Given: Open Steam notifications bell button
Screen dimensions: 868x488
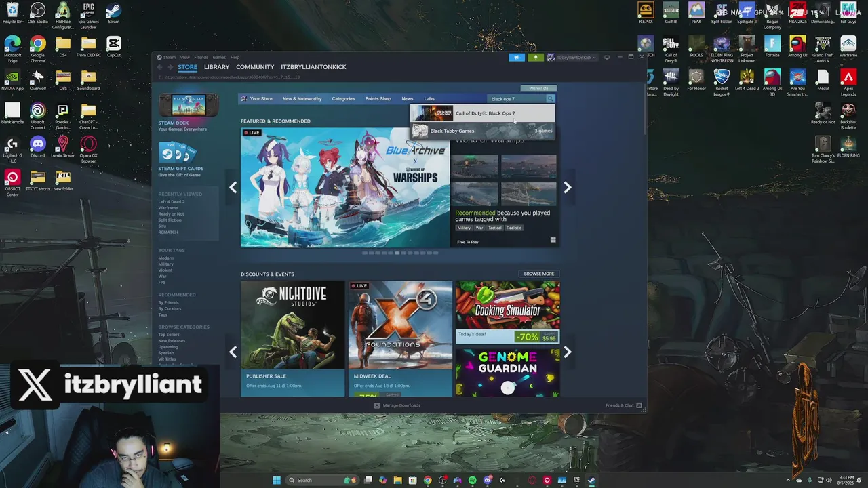Looking at the screenshot, I should coord(536,58).
